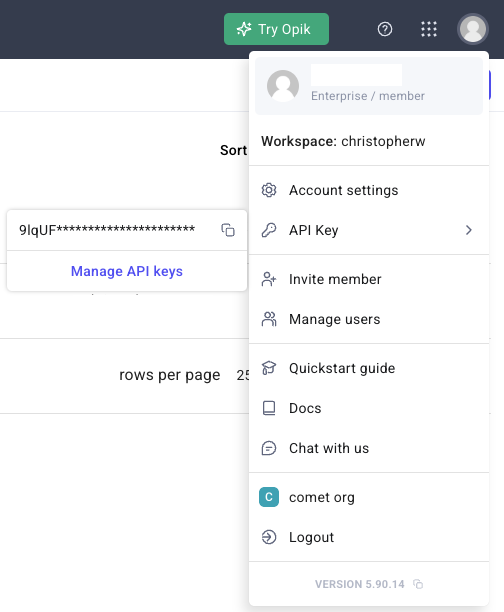
Task: Open Chat with us
Action: [x=369, y=448]
